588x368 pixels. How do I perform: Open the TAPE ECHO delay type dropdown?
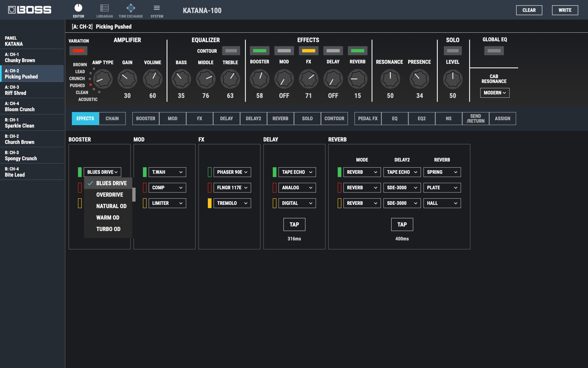297,172
